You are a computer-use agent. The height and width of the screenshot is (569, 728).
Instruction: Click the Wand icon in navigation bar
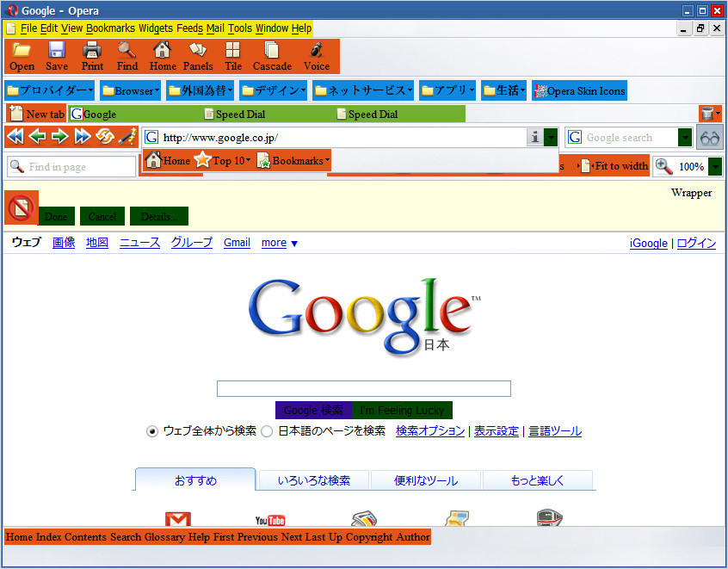click(126, 137)
